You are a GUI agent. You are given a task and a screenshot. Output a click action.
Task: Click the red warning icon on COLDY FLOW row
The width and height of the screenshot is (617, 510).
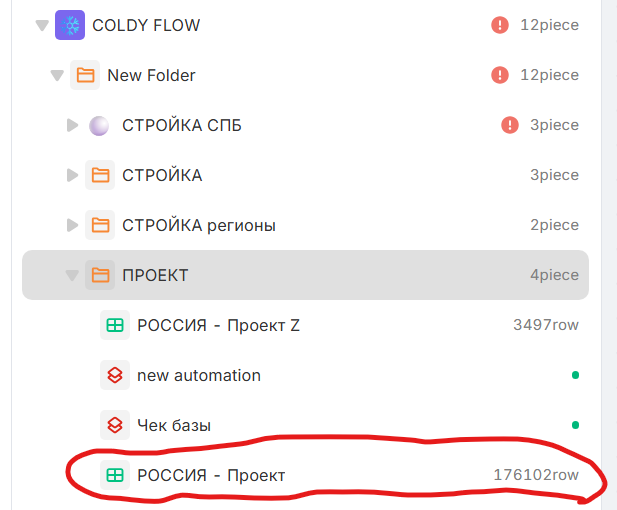[x=500, y=25]
